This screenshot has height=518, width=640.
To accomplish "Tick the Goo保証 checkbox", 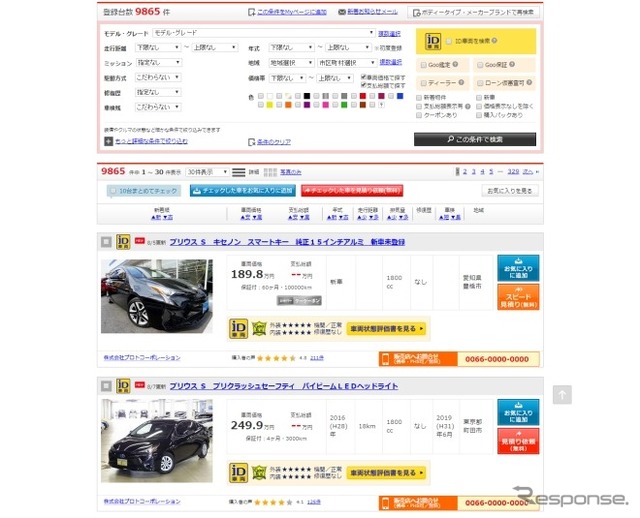I will 480,64.
